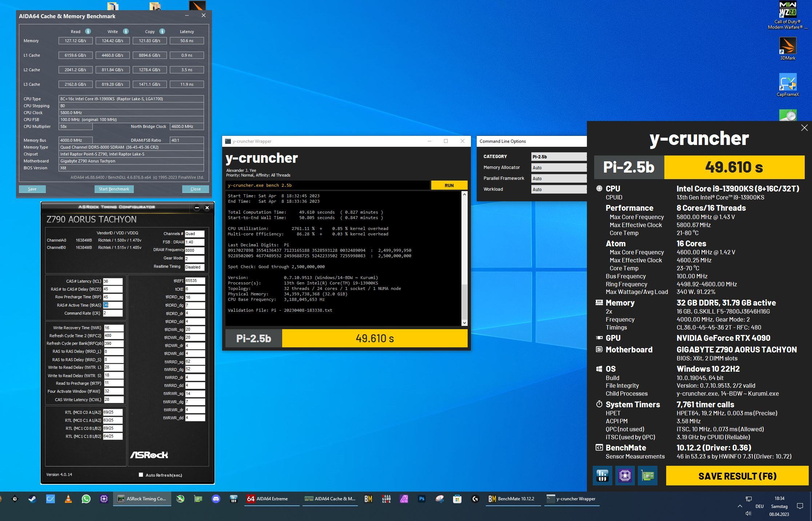Open GPU-Z icon in BenchMate panel
The height and width of the screenshot is (521, 812).
pos(647,476)
